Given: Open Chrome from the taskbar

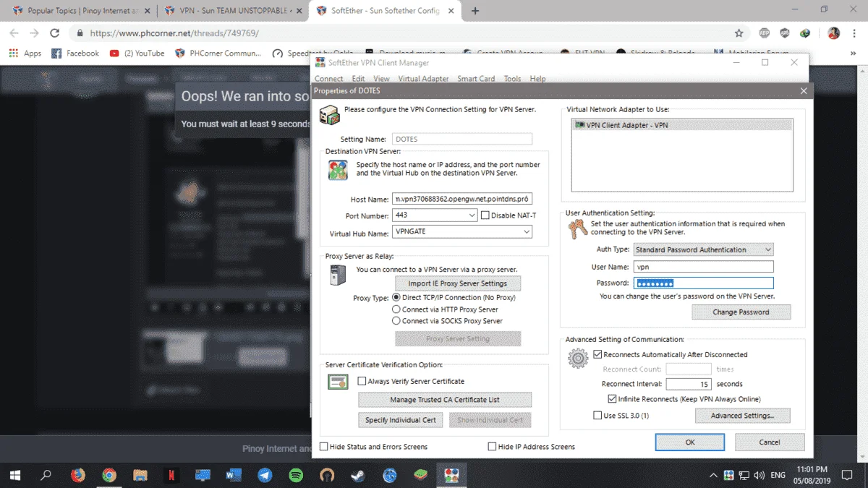Looking at the screenshot, I should 109,475.
